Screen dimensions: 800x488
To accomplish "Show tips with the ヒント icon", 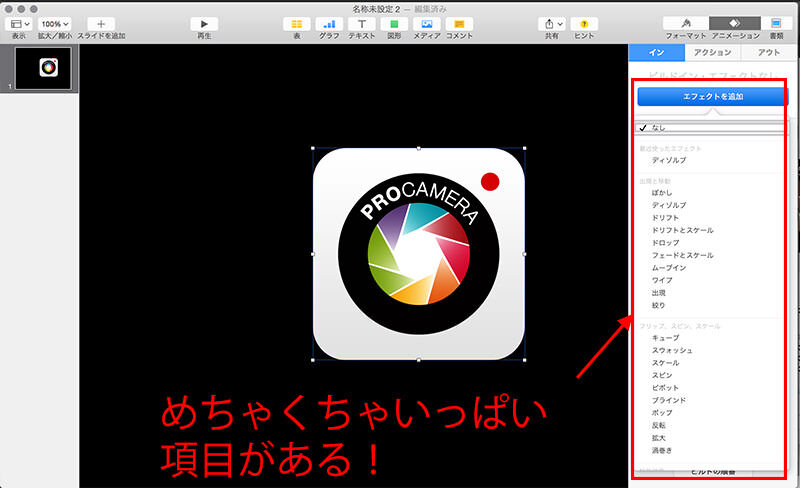I will 584,24.
